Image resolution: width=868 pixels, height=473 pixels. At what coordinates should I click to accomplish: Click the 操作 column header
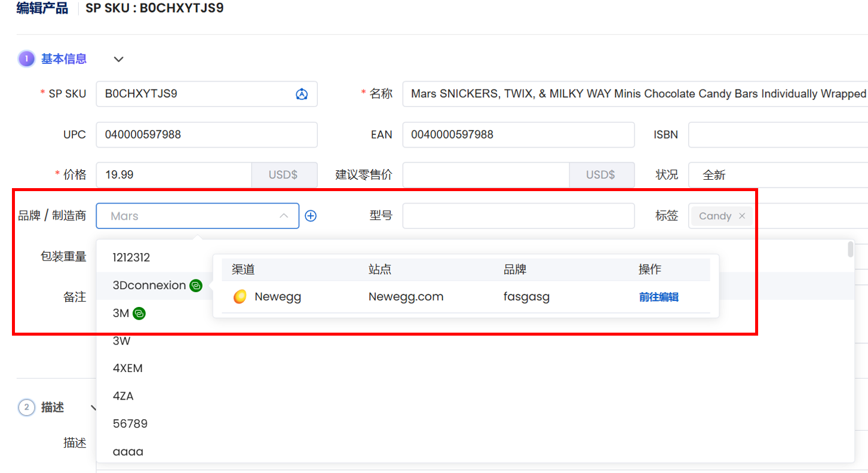pos(650,269)
